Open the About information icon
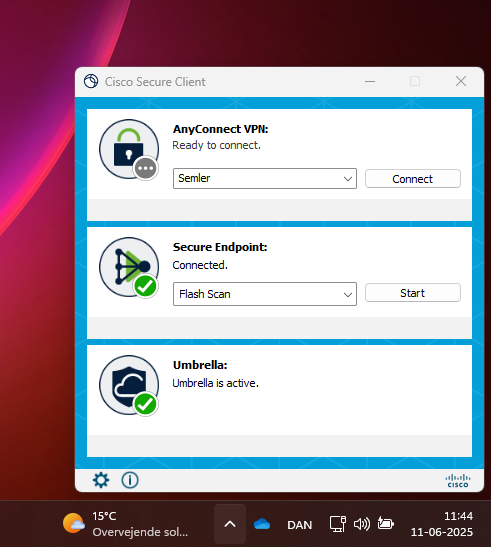This screenshot has width=491, height=547. coord(130,480)
